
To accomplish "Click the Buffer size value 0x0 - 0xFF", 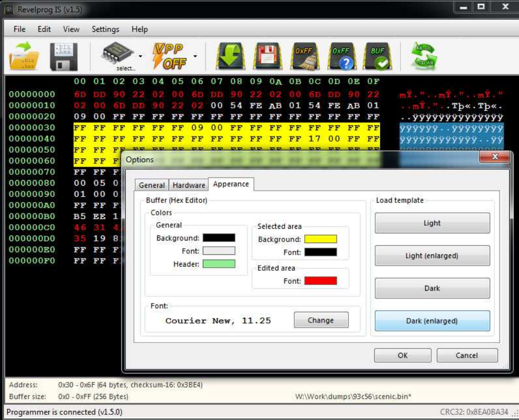I will 93,396.
